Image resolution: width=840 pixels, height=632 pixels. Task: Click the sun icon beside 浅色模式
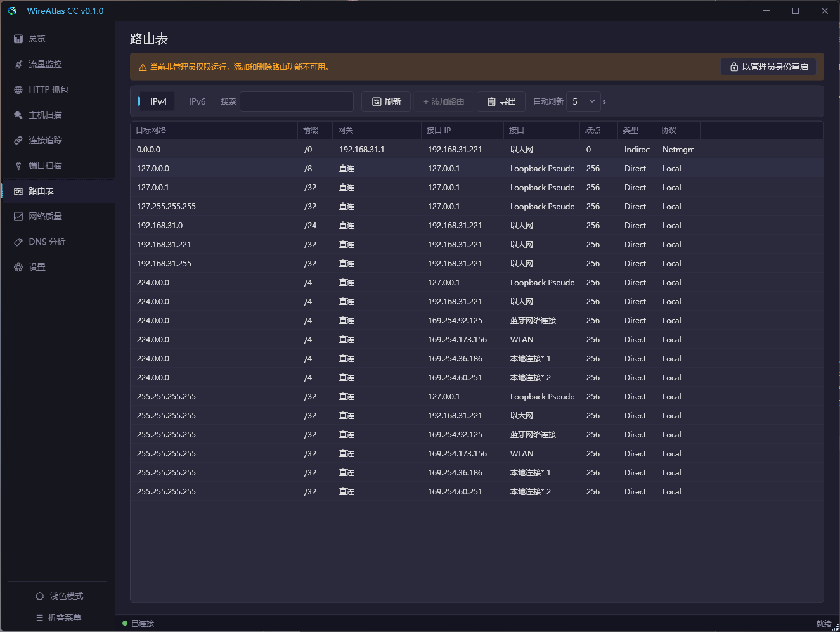click(x=40, y=596)
